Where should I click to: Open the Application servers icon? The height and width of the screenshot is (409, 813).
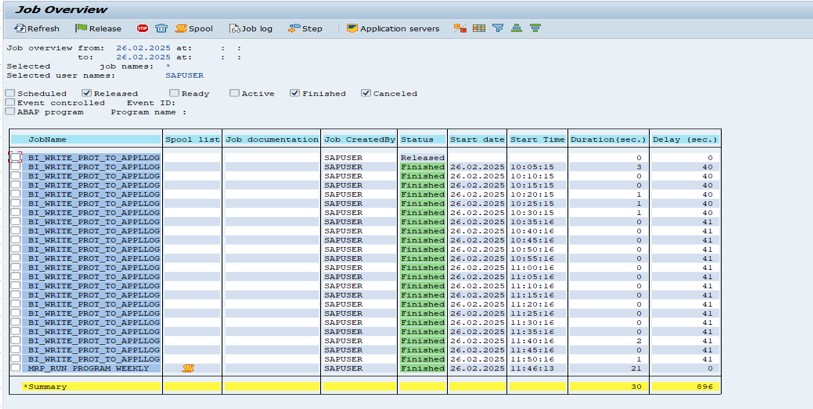pos(352,29)
